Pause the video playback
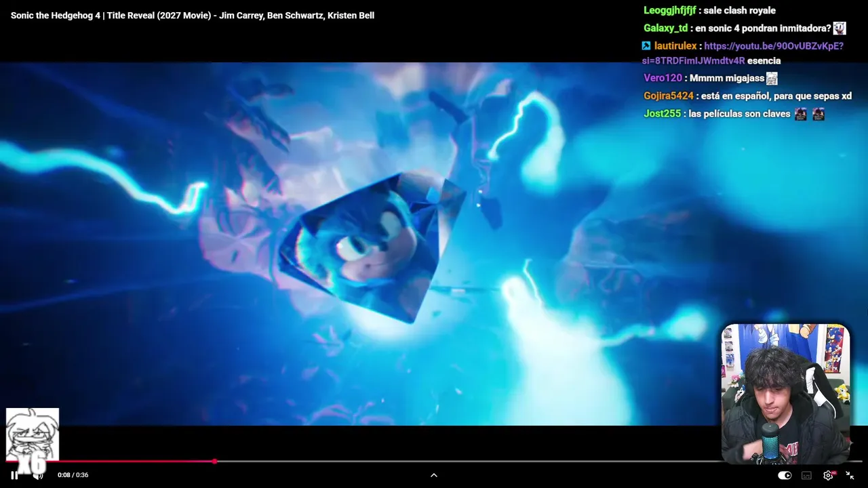868x488 pixels. click(14, 475)
